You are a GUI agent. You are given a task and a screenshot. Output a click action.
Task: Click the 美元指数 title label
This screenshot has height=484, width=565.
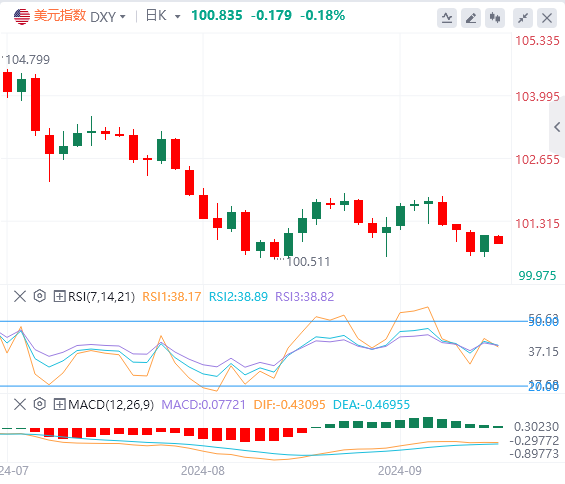coord(60,16)
